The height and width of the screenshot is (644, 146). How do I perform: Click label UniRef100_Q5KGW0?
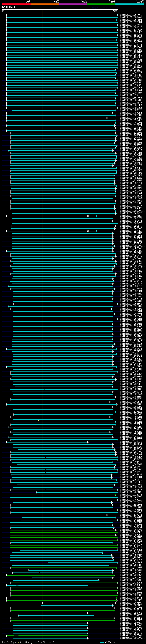[131, 254]
